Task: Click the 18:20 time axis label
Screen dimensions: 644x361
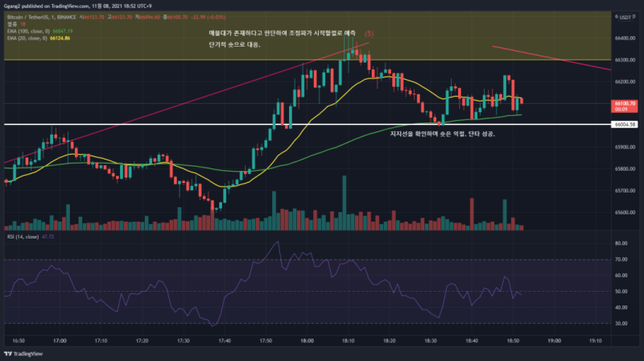Action: (x=390, y=341)
